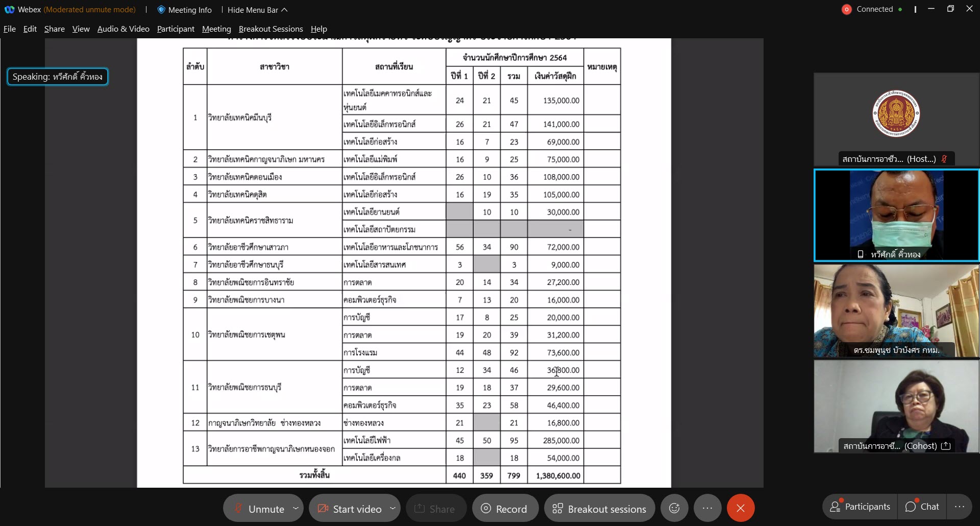Collapse menu with Hide Menu Bar arrow

coord(285,10)
